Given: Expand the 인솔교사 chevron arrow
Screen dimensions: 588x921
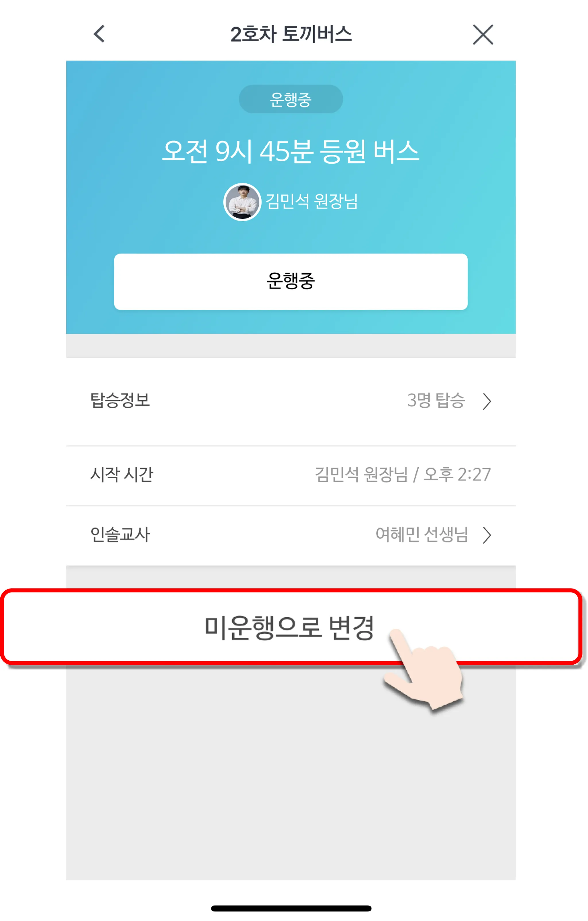Looking at the screenshot, I should pos(487,535).
